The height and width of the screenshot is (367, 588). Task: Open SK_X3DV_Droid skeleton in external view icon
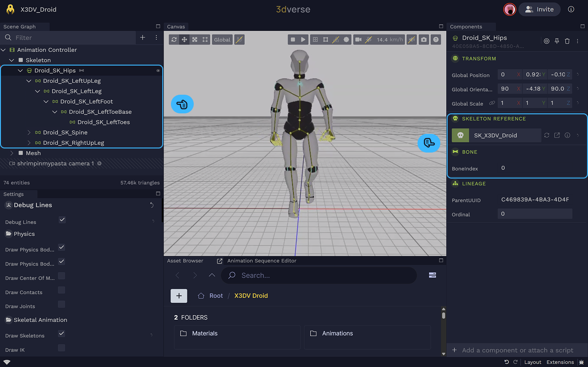tap(557, 135)
